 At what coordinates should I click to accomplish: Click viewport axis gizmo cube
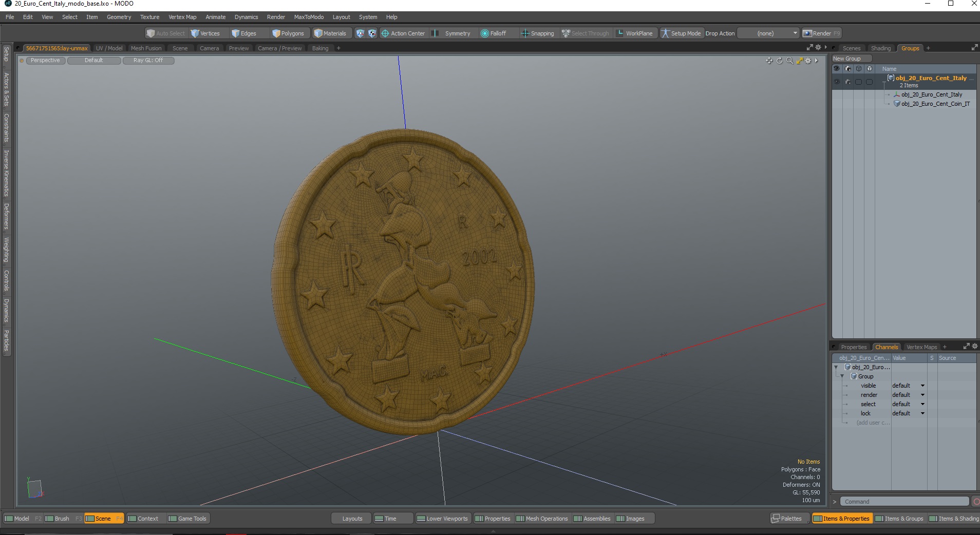[34, 488]
